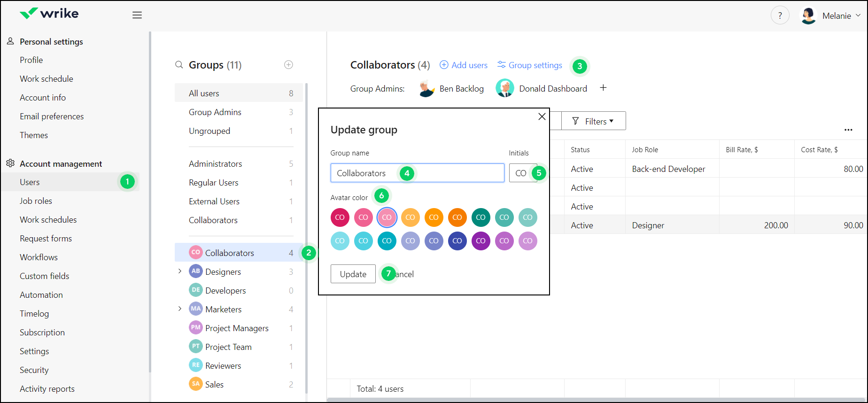Expand the Designers group

[x=180, y=271]
